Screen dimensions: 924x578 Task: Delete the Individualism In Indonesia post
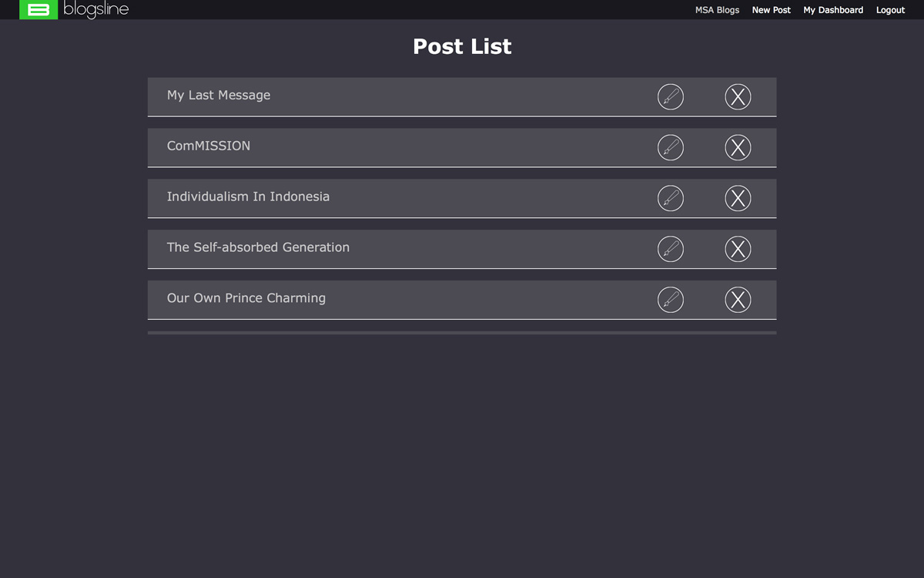(738, 198)
